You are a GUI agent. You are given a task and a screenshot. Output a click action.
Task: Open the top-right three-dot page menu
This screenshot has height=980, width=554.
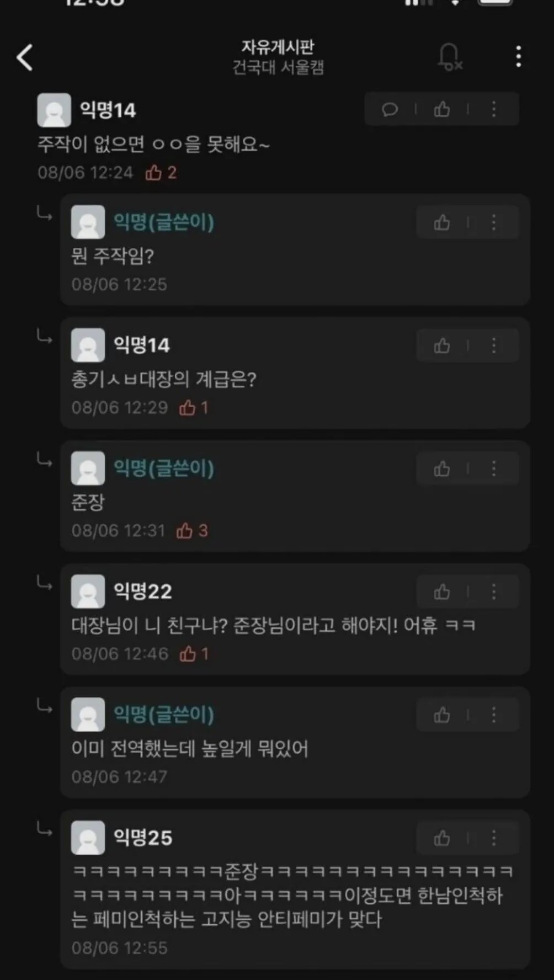(x=518, y=57)
